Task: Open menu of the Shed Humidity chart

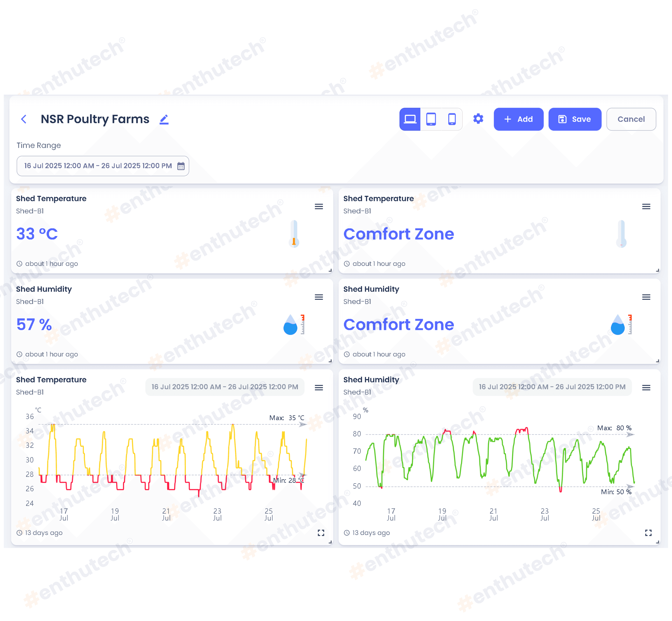Action: pyautogui.click(x=646, y=388)
